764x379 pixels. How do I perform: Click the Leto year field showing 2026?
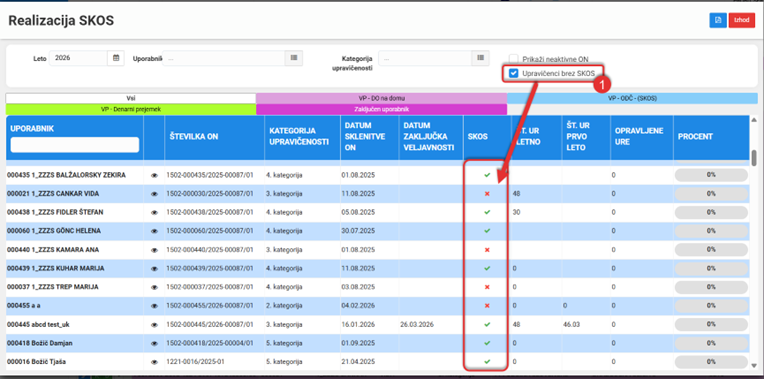78,58
